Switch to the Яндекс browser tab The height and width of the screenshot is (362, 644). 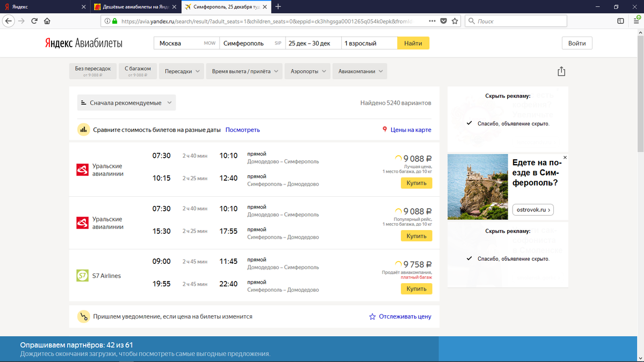tap(45, 7)
